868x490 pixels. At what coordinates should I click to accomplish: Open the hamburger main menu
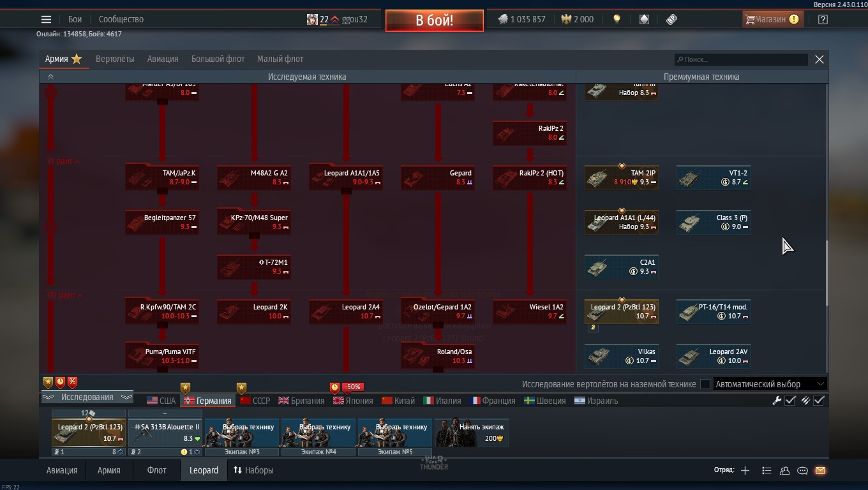[46, 19]
